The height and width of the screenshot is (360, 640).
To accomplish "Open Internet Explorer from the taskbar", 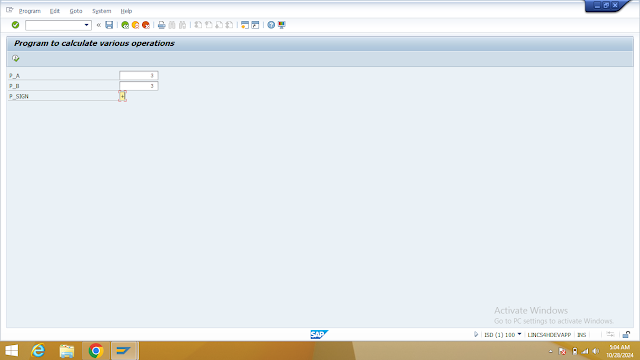I will [x=38, y=351].
